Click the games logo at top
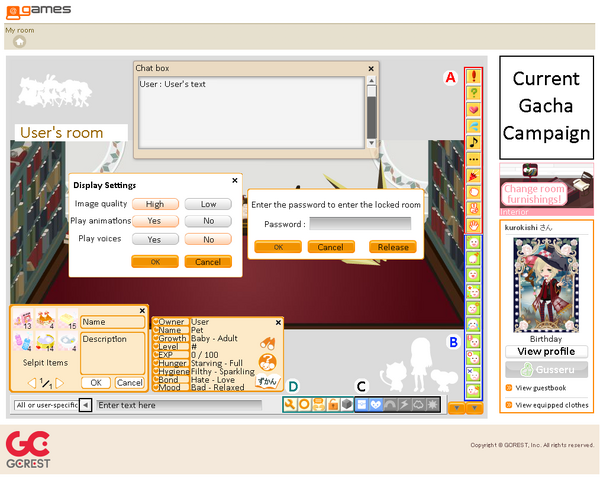 (x=39, y=11)
